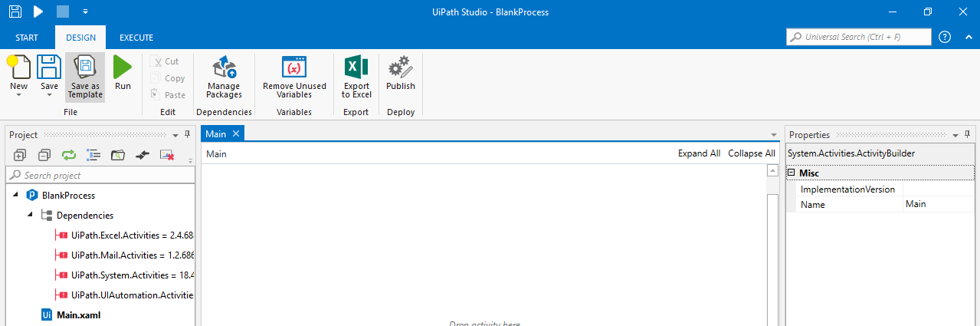Viewport: 980px width, 326px height.
Task: Click the Copy command in Edit group
Action: tap(168, 78)
